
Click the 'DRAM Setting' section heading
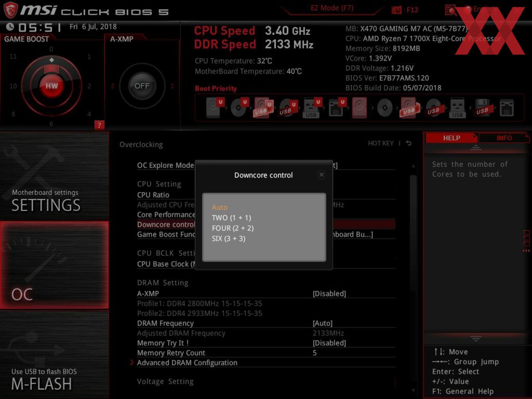point(162,283)
